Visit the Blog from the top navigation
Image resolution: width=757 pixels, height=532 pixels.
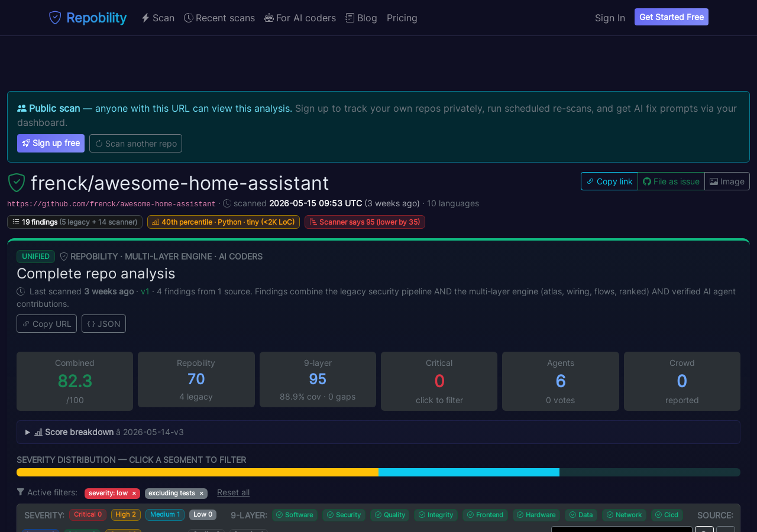pyautogui.click(x=361, y=18)
